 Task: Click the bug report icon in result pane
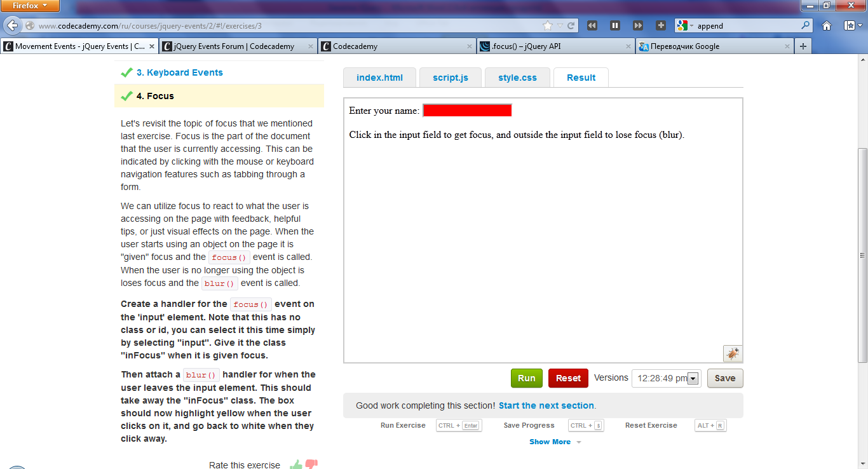pos(733,353)
